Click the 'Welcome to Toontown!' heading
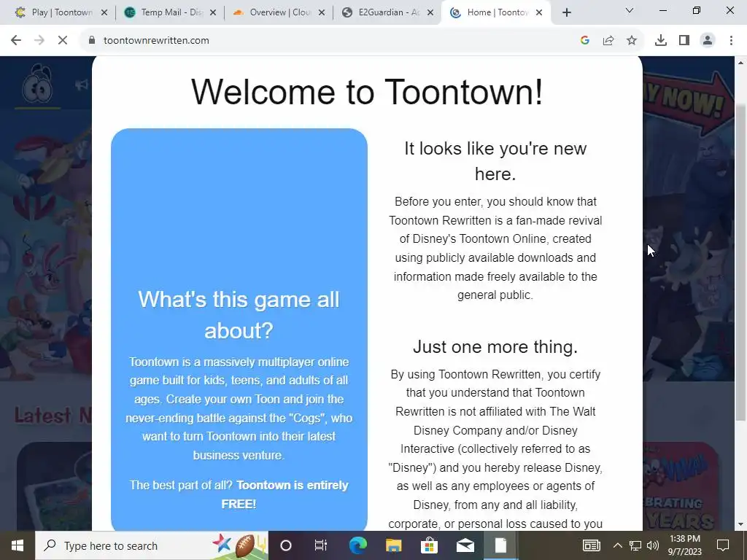The height and width of the screenshot is (560, 747). [x=367, y=91]
